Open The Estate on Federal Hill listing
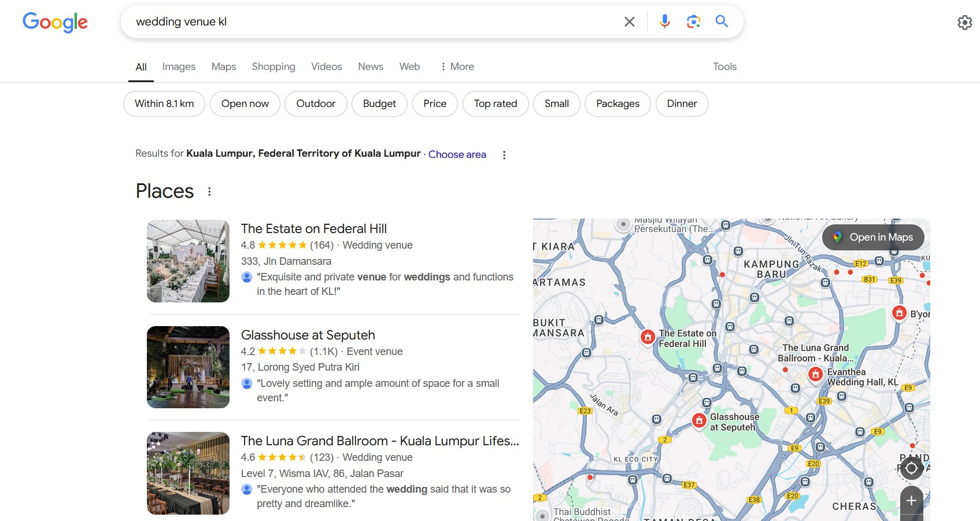Image resolution: width=980 pixels, height=521 pixels. pos(314,228)
